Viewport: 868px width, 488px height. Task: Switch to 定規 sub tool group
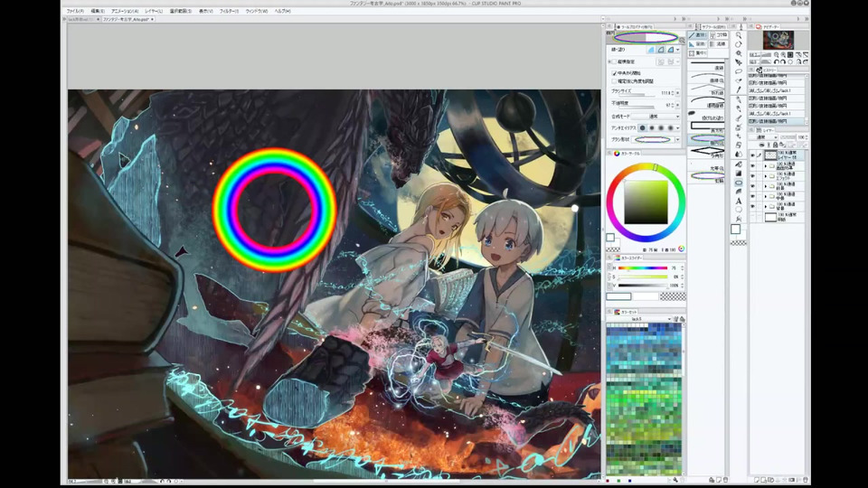point(697,44)
